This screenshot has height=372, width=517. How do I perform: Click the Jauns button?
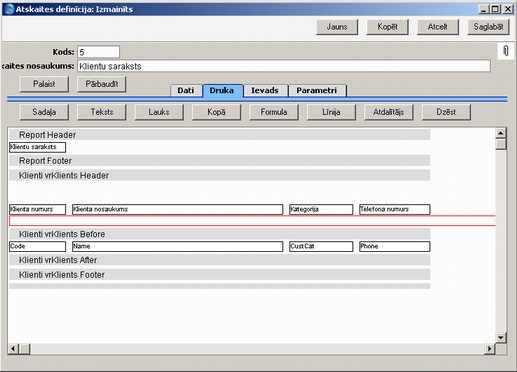337,27
